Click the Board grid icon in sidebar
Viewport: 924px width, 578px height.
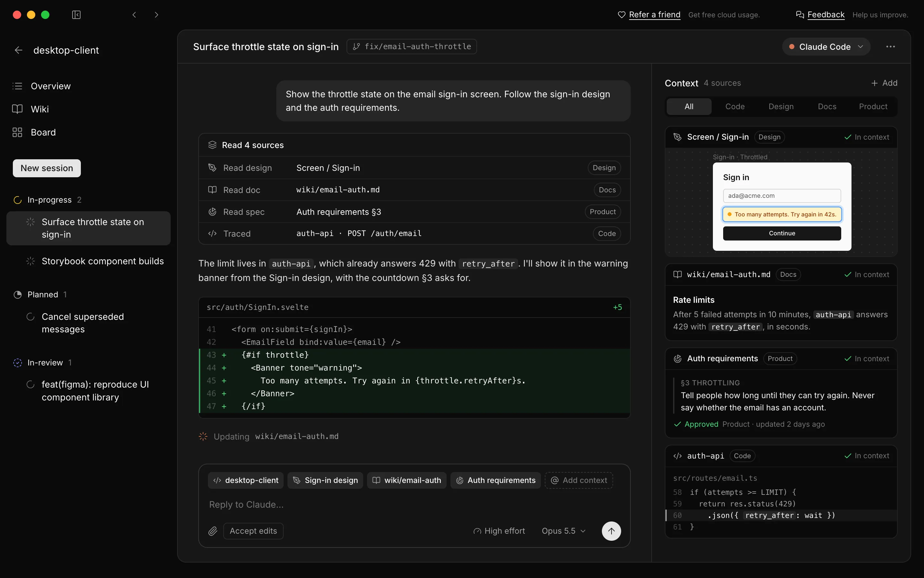pyautogui.click(x=17, y=132)
